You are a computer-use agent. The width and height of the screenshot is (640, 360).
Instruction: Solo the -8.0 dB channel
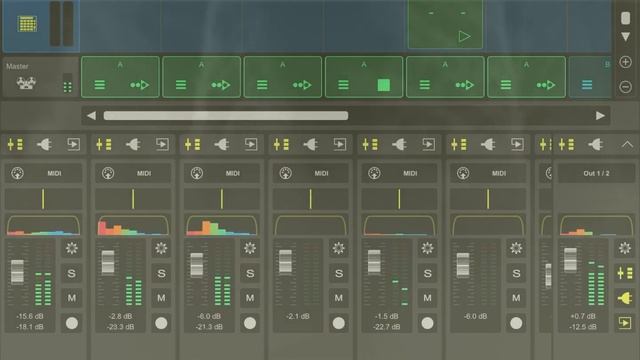250,273
